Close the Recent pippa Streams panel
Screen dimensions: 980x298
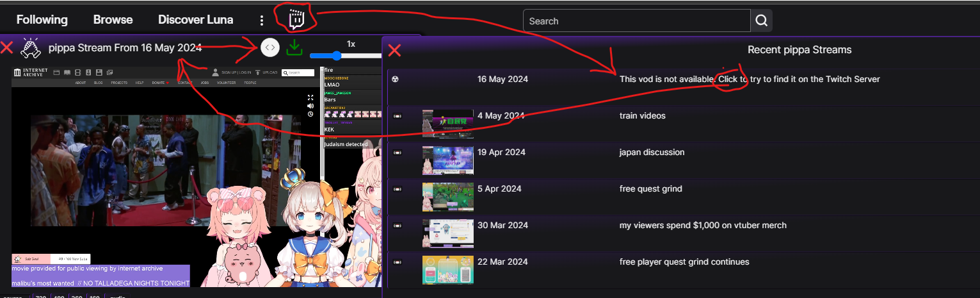click(x=395, y=50)
